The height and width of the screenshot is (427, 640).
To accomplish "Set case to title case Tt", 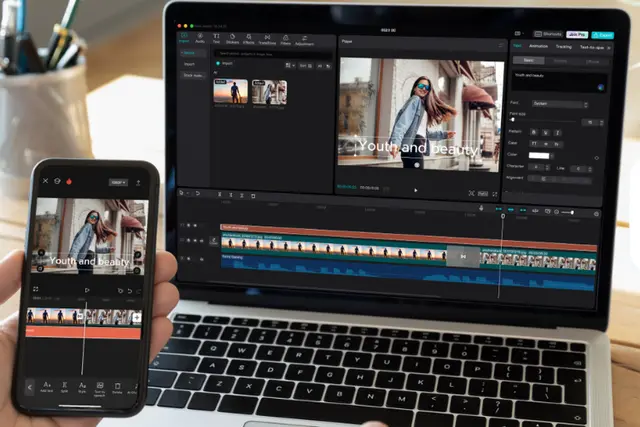I will pos(557,144).
